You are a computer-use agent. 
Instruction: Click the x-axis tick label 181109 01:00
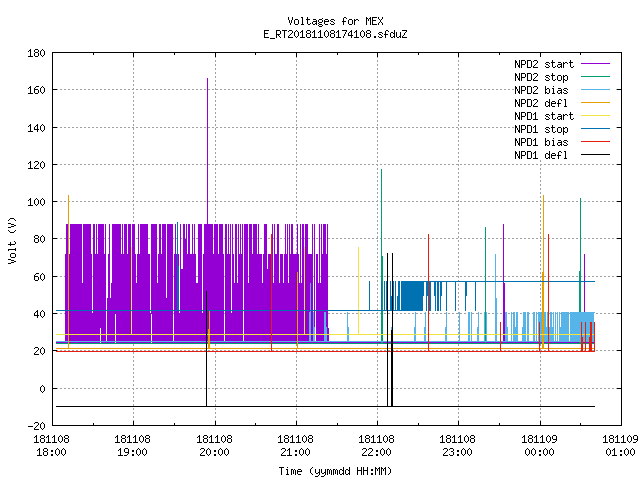pyautogui.click(x=620, y=446)
